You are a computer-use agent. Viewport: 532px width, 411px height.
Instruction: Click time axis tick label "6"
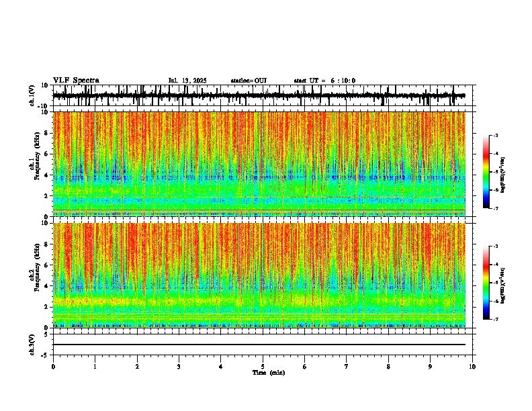[x=305, y=367]
